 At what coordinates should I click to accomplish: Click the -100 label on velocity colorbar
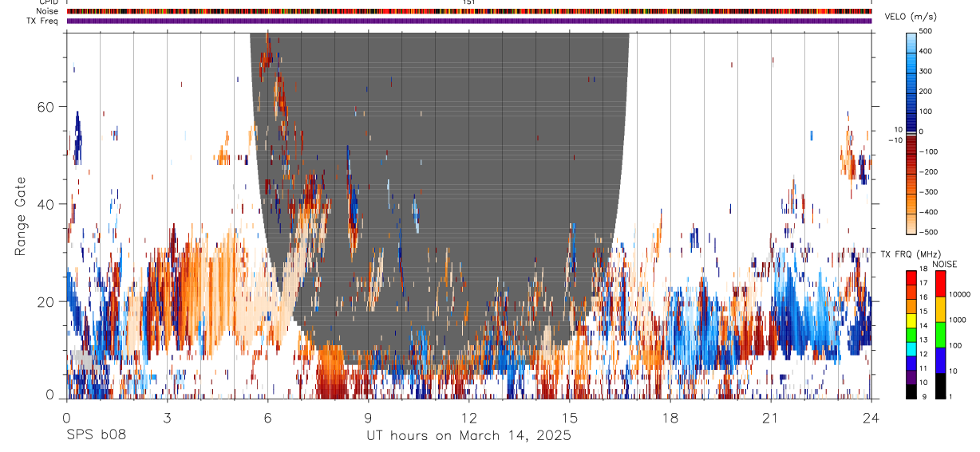(x=929, y=151)
